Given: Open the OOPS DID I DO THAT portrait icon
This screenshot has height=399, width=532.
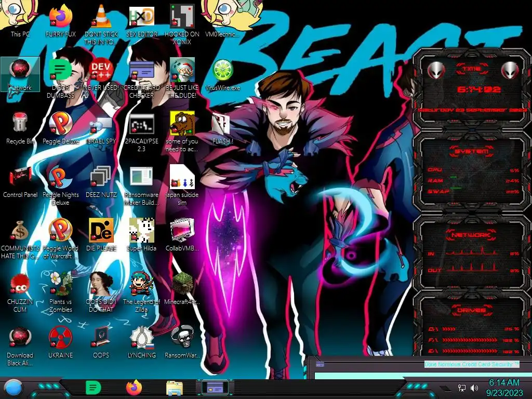Looking at the screenshot, I should [101, 292].
